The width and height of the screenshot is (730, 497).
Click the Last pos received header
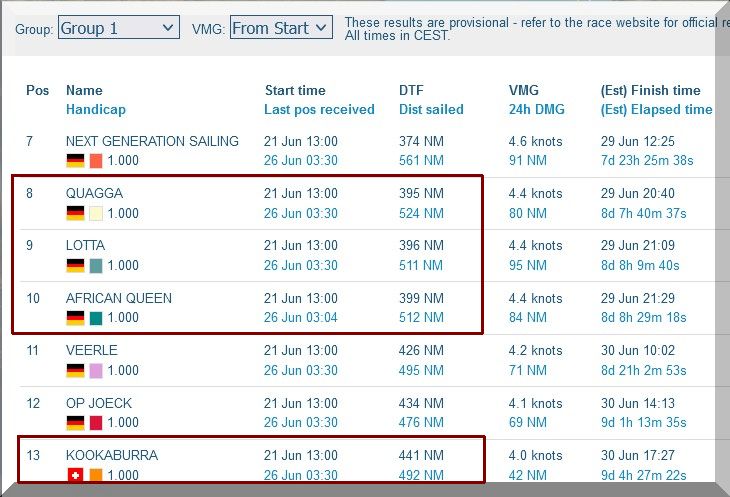tap(319, 109)
